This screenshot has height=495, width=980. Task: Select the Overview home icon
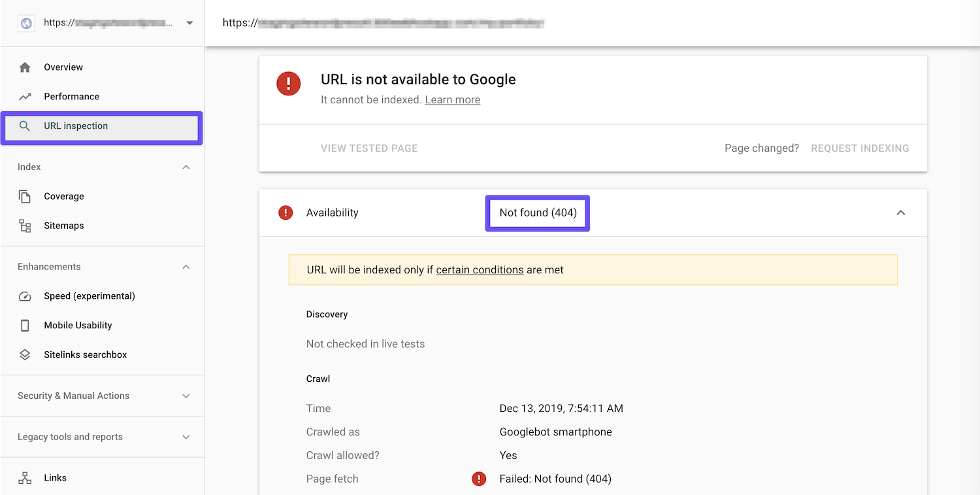point(24,67)
